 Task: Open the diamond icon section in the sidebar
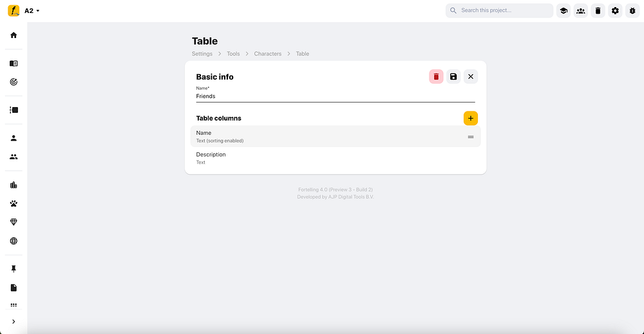14,222
